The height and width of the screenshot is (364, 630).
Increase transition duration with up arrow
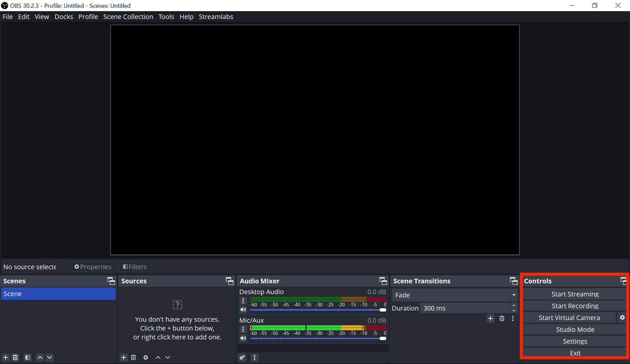[x=514, y=306]
